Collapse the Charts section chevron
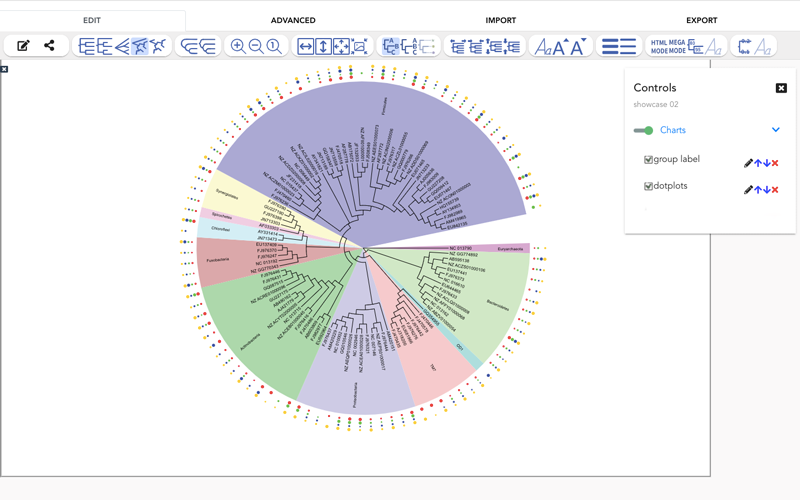This screenshot has height=500, width=800. pyautogui.click(x=775, y=130)
